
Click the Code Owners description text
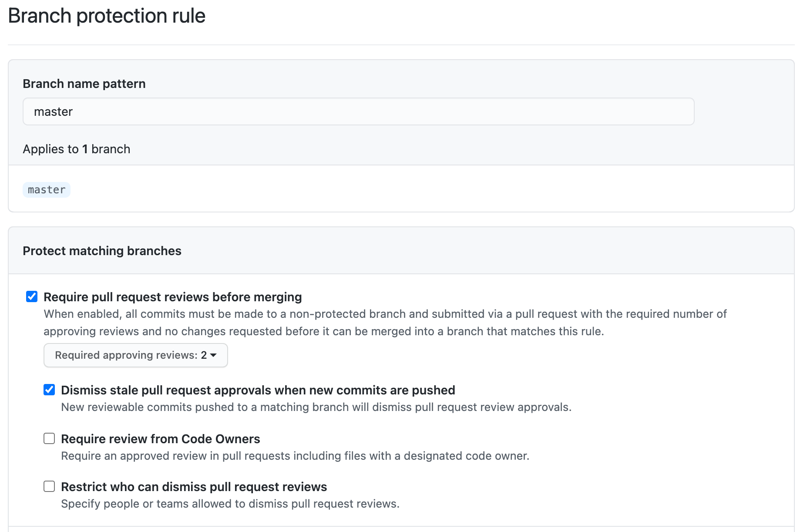(x=295, y=456)
